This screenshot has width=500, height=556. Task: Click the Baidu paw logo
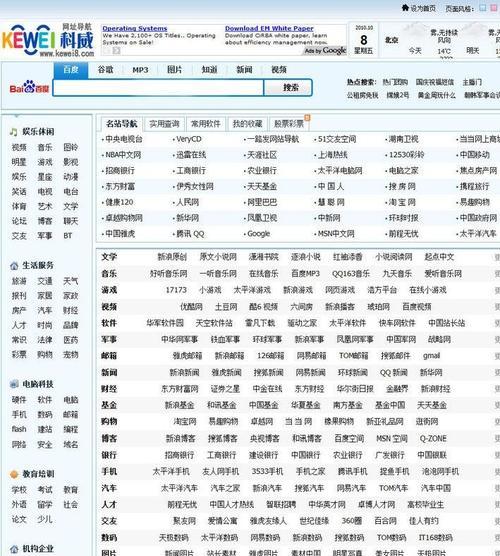tap(29, 87)
